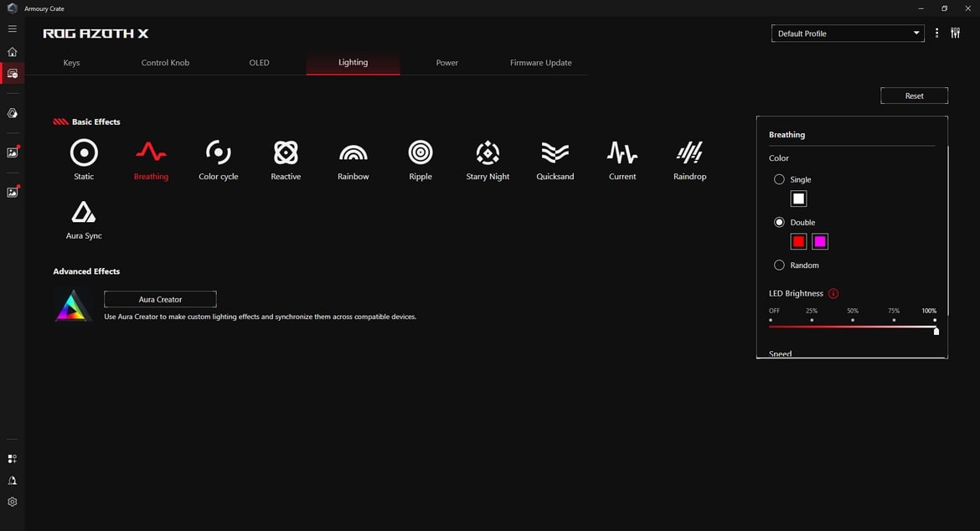Screen dimensions: 980x531
Task: Go to the Power tab
Action: coord(447,63)
